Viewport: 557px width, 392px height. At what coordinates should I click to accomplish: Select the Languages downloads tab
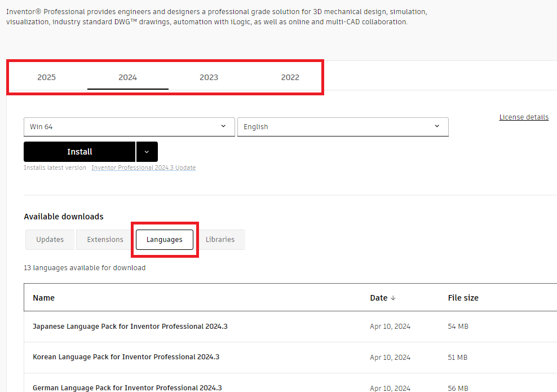[x=165, y=240]
